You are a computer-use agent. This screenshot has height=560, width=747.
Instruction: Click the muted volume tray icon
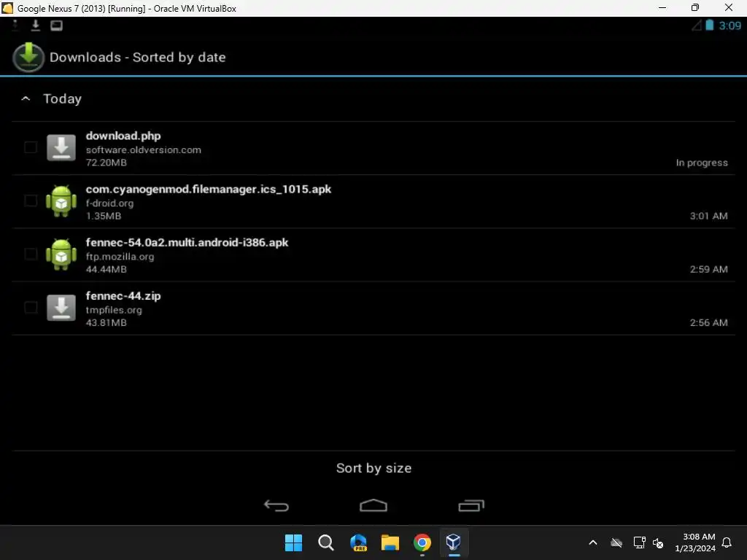pyautogui.click(x=658, y=542)
